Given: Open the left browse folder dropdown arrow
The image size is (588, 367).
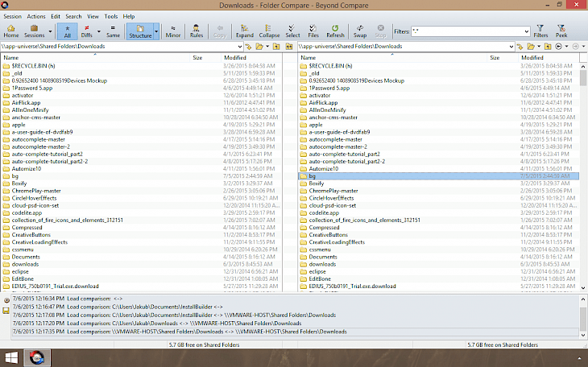Looking at the screenshot, I should pos(267,47).
